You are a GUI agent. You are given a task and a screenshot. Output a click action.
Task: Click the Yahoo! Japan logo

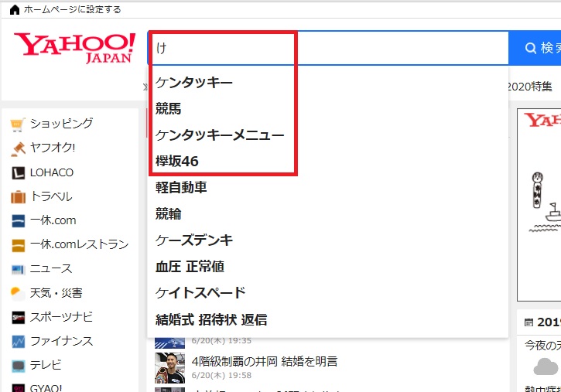tap(74, 48)
